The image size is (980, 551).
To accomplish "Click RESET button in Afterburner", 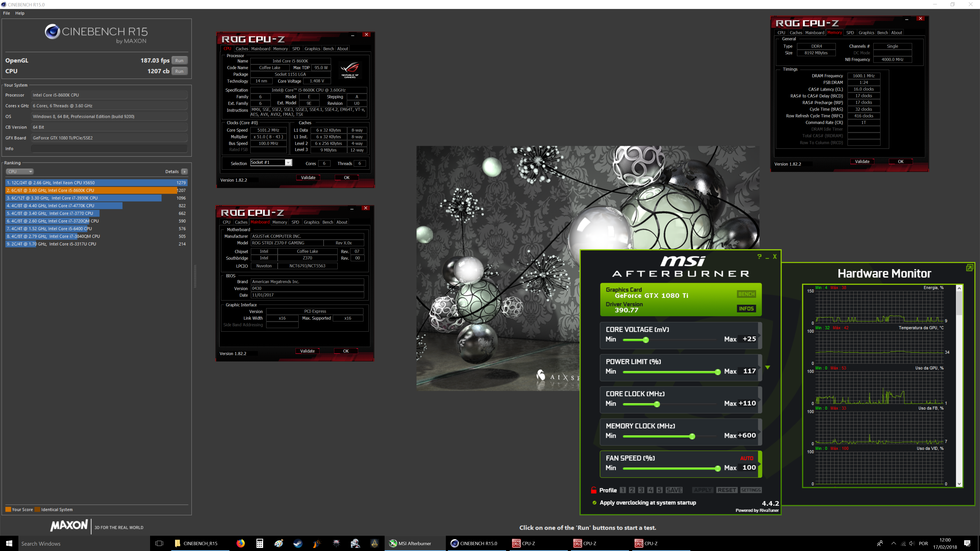I will tap(727, 490).
